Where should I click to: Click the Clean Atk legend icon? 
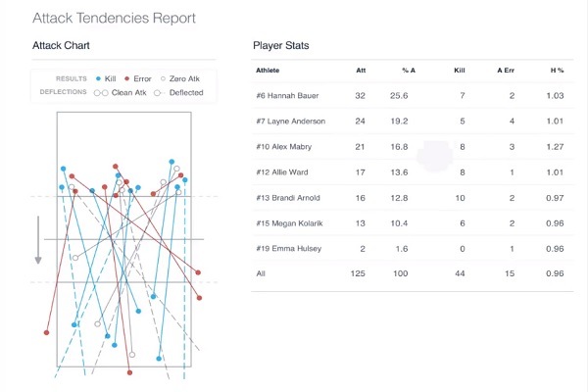click(99, 92)
